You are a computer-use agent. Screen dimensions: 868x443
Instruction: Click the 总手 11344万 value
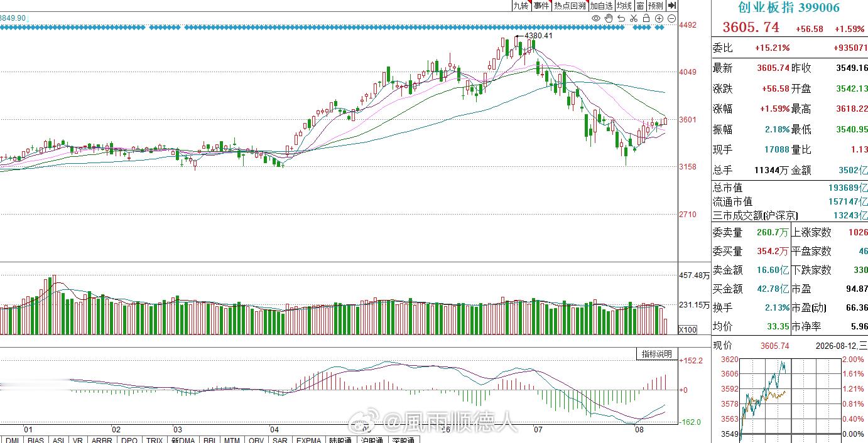(771, 170)
